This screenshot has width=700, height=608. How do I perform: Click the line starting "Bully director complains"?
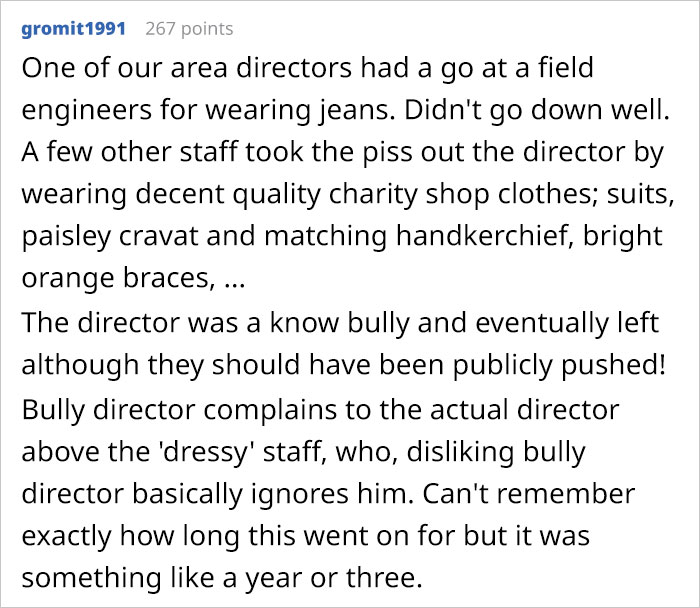point(320,409)
